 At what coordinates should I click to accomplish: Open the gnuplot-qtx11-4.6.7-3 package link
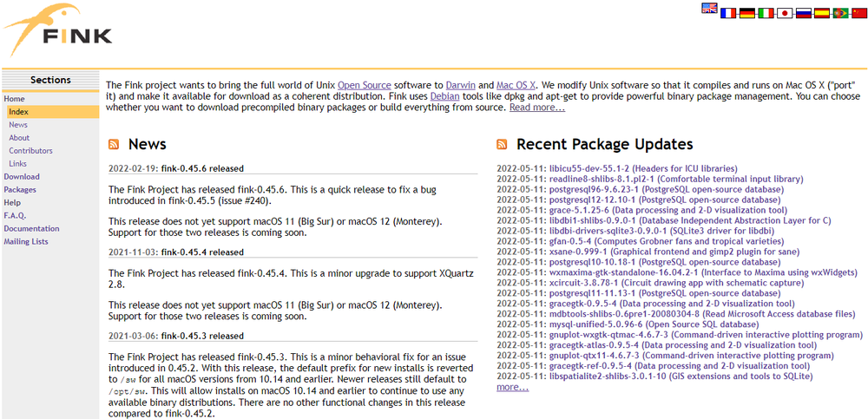[692, 356]
